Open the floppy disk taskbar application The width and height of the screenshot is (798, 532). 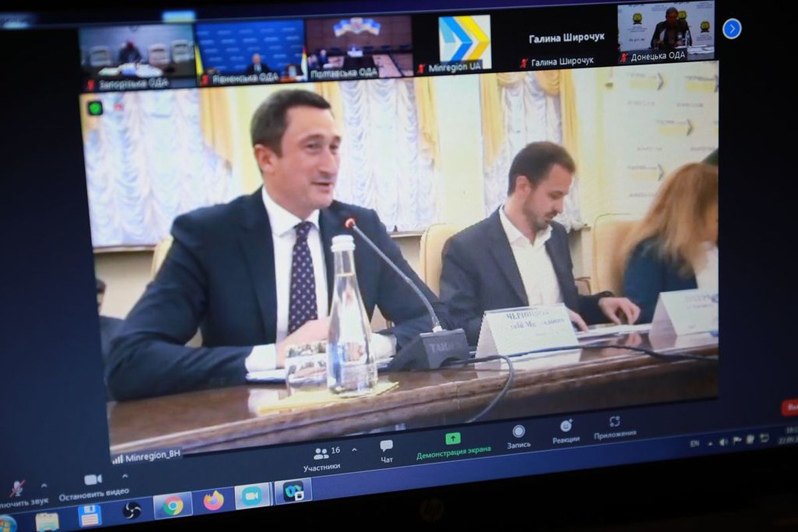pyautogui.click(x=90, y=516)
